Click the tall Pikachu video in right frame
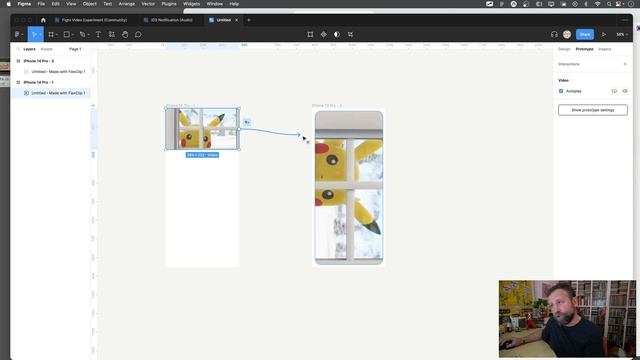The image size is (640, 360). point(349,188)
